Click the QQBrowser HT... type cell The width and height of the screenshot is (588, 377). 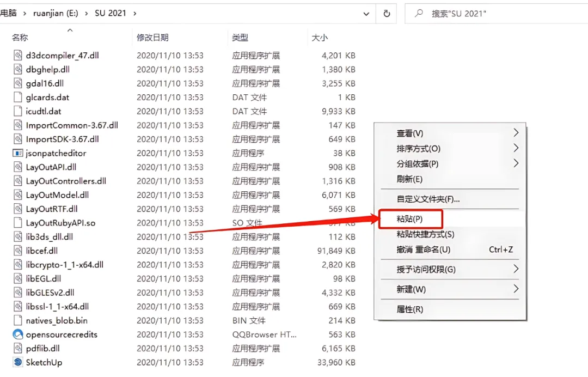tap(264, 335)
